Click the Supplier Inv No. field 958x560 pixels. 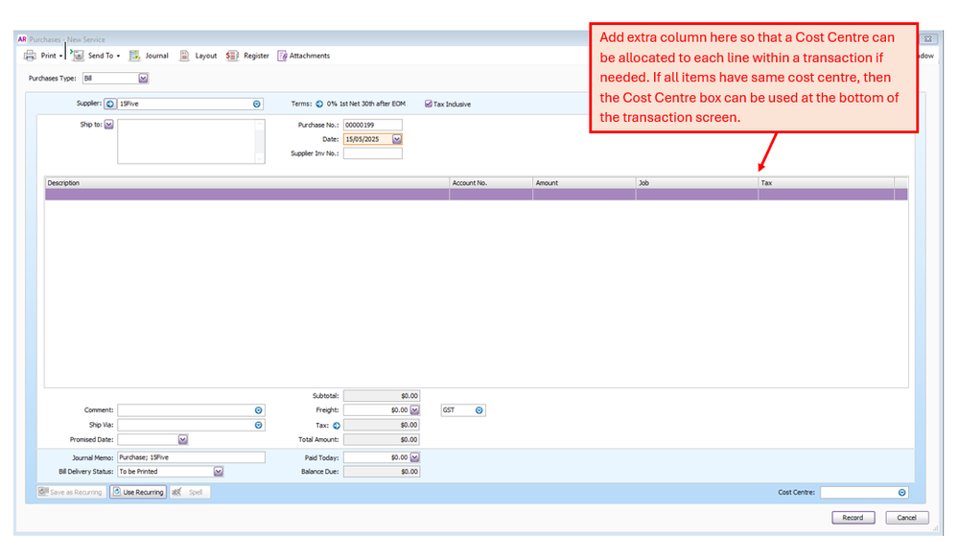pos(372,153)
